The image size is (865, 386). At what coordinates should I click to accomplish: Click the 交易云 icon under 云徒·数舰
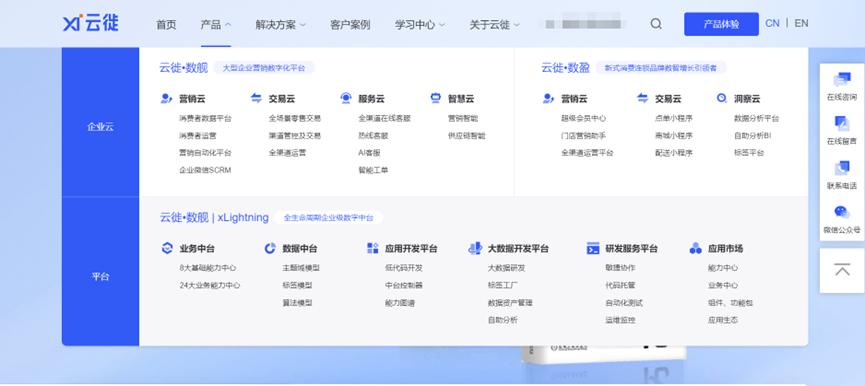pyautogui.click(x=256, y=99)
